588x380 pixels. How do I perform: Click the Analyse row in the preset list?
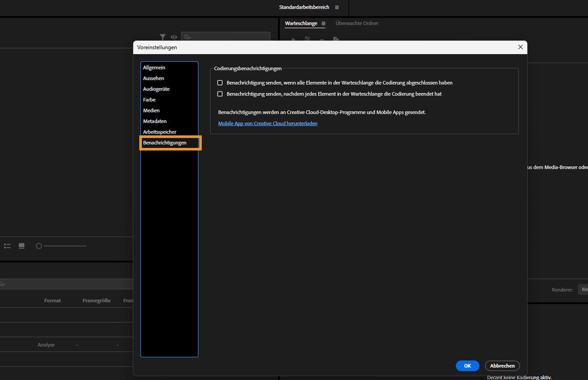point(67,345)
